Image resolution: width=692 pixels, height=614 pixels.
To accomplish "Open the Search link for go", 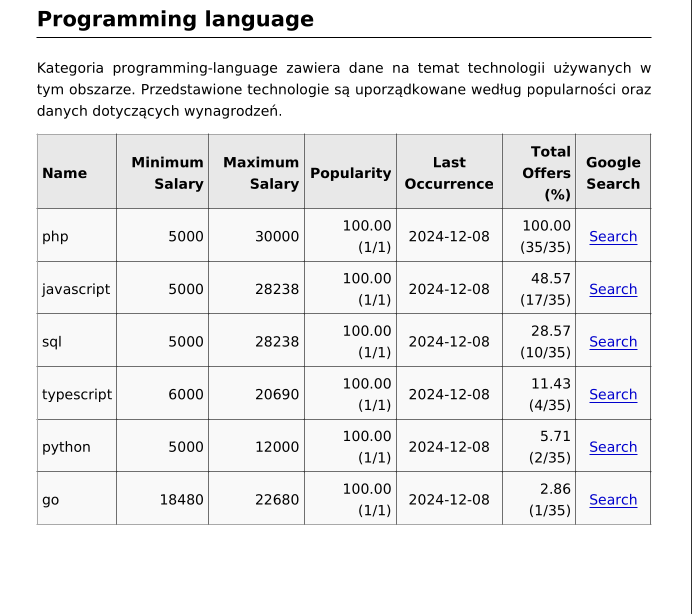I will (612, 499).
